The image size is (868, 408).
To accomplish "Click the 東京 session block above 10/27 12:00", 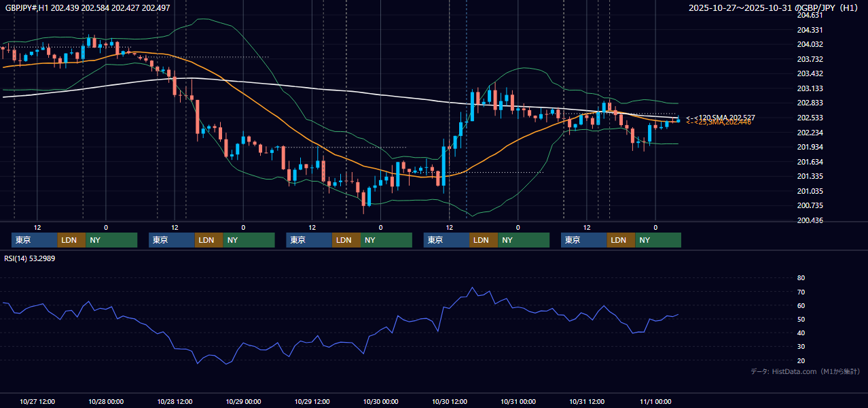I will pyautogui.click(x=35, y=240).
